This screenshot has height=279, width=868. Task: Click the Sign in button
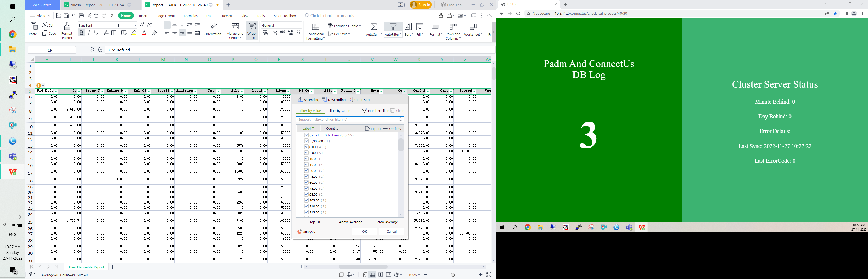(x=421, y=5)
